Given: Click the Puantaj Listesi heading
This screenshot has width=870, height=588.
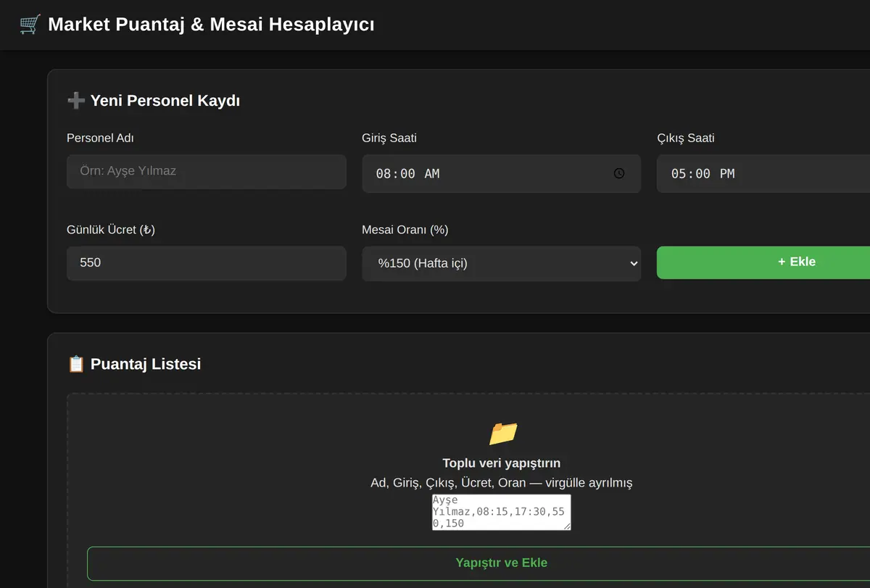Looking at the screenshot, I should coord(146,364).
